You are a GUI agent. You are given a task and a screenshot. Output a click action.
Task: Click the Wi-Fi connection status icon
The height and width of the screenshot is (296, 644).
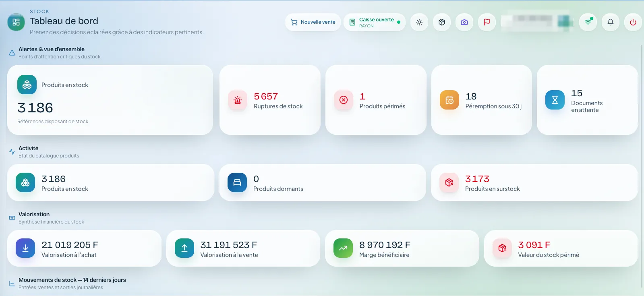[588, 22]
